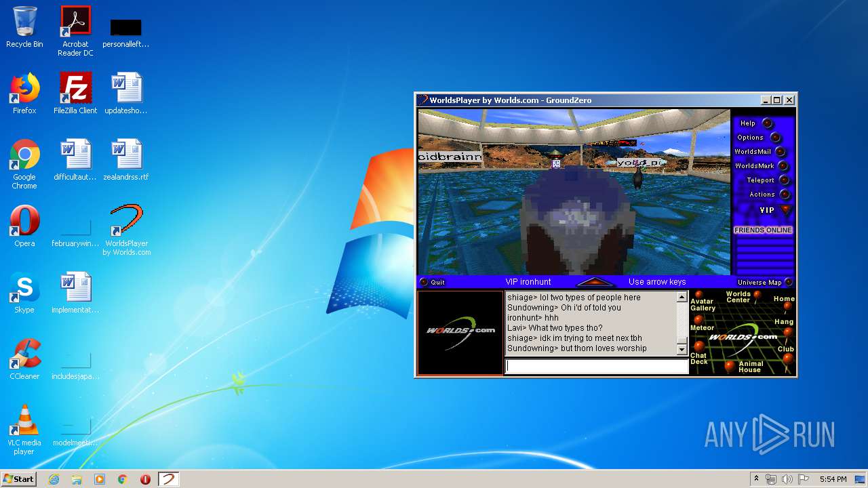
Task: Click the chat message input field
Action: pyautogui.click(x=597, y=367)
